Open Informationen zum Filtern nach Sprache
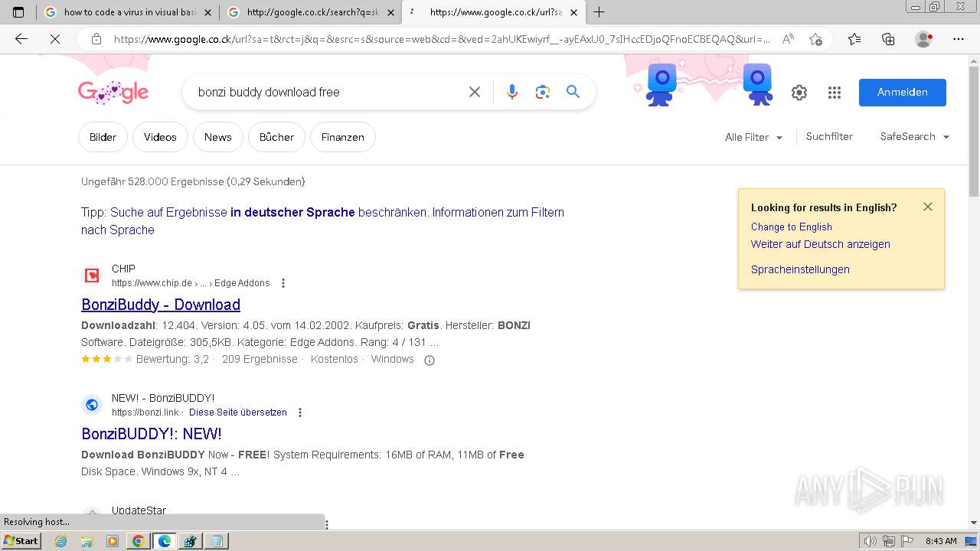The height and width of the screenshot is (551, 980). coord(322,220)
